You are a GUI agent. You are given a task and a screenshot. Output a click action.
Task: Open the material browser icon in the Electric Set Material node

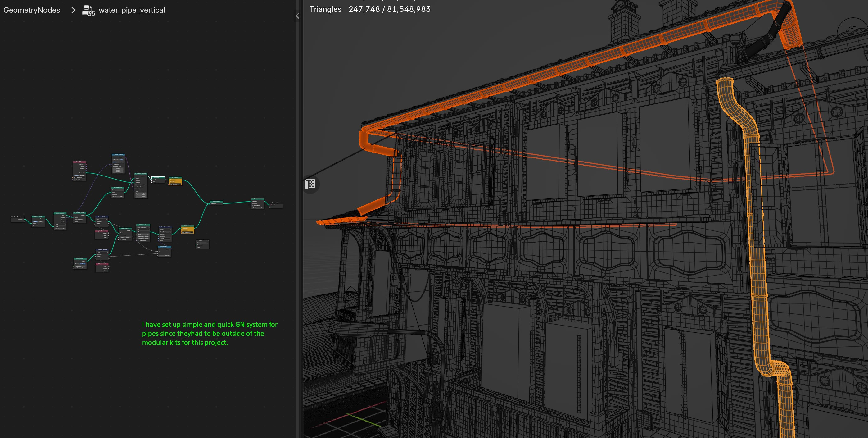click(x=171, y=185)
